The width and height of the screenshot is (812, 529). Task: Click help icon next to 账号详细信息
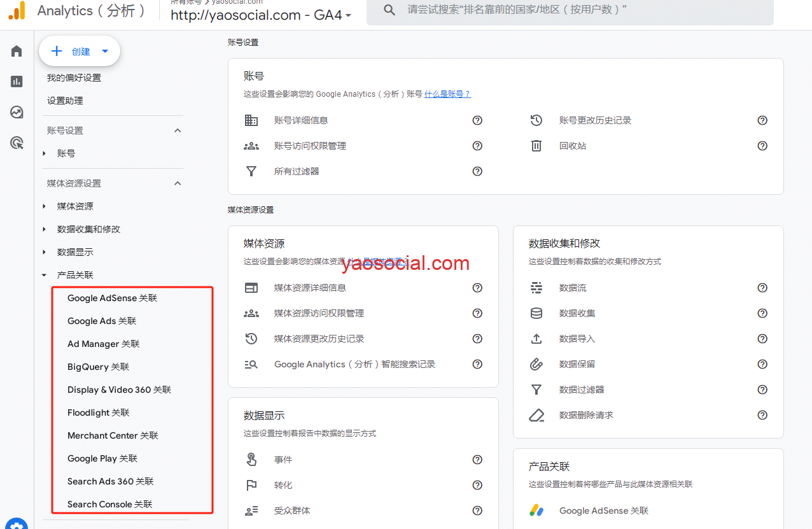click(x=477, y=120)
